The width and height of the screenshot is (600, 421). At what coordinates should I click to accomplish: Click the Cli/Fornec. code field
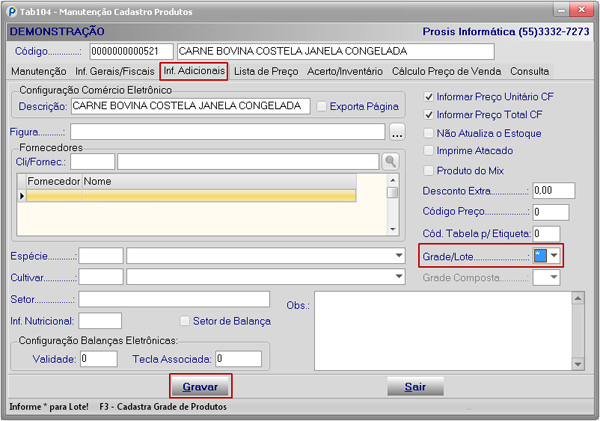coord(93,162)
